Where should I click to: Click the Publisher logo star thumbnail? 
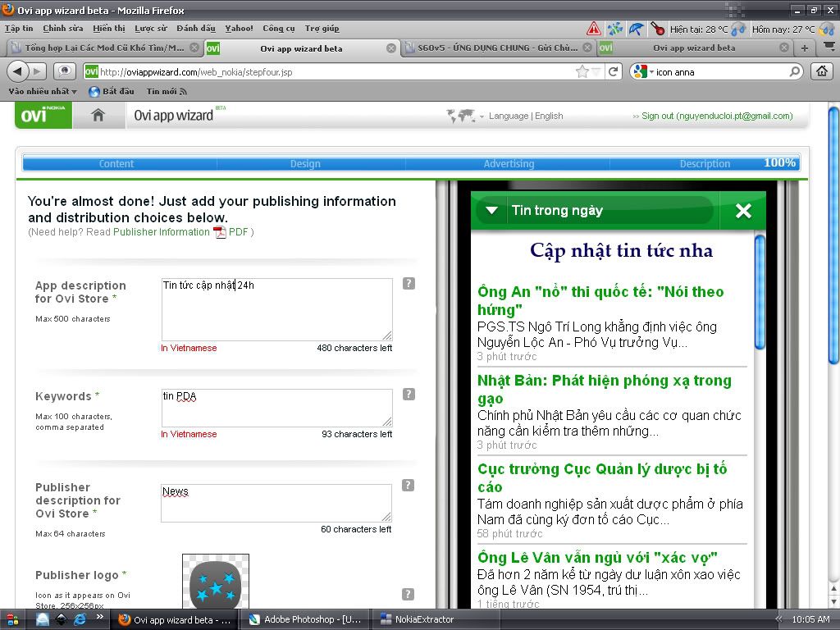point(216,582)
